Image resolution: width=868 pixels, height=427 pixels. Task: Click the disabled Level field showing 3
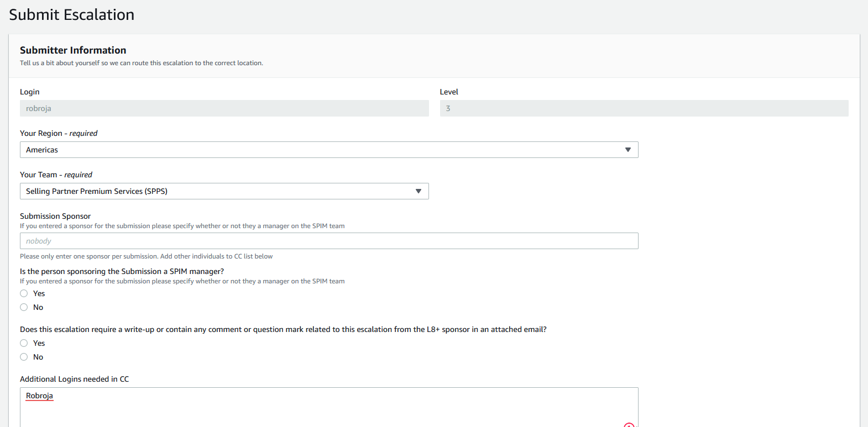pos(644,108)
